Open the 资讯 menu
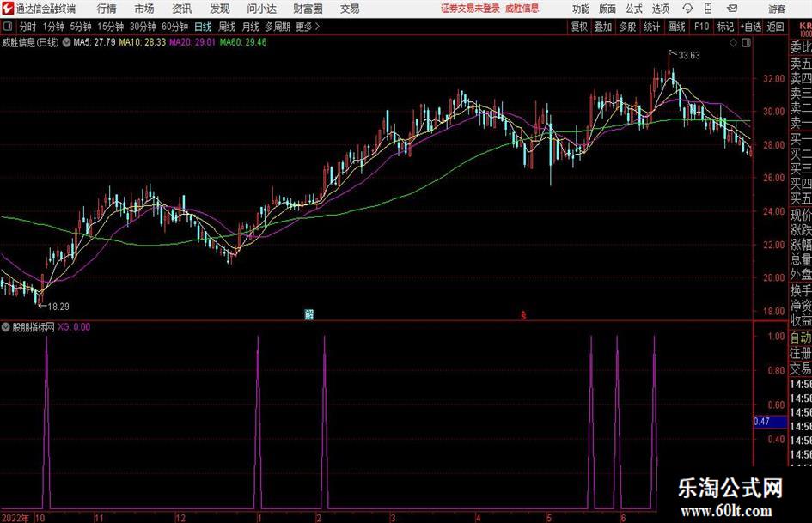 click(182, 9)
